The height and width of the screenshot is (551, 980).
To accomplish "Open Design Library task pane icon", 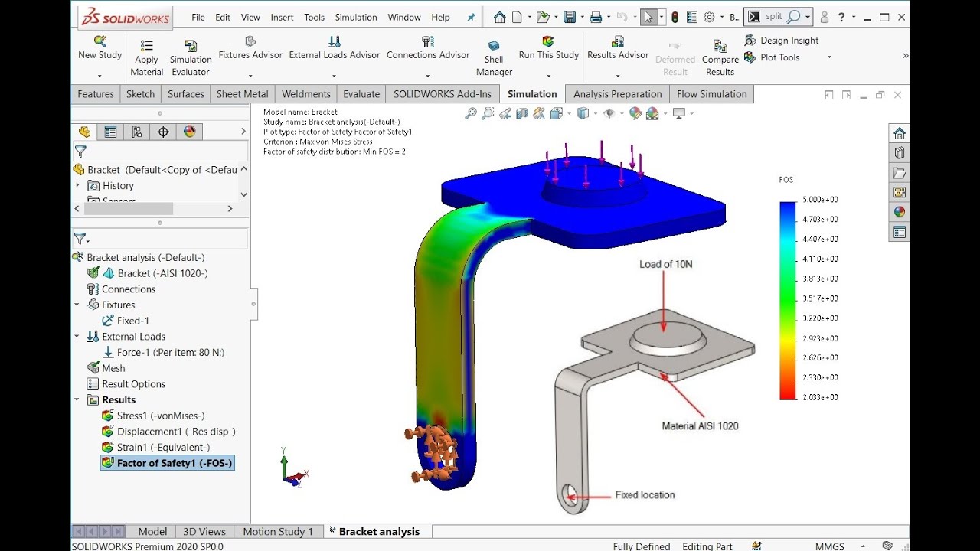I will tap(900, 153).
